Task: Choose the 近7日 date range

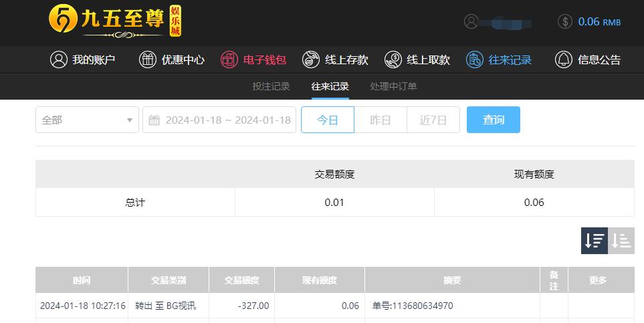Action: pos(433,120)
